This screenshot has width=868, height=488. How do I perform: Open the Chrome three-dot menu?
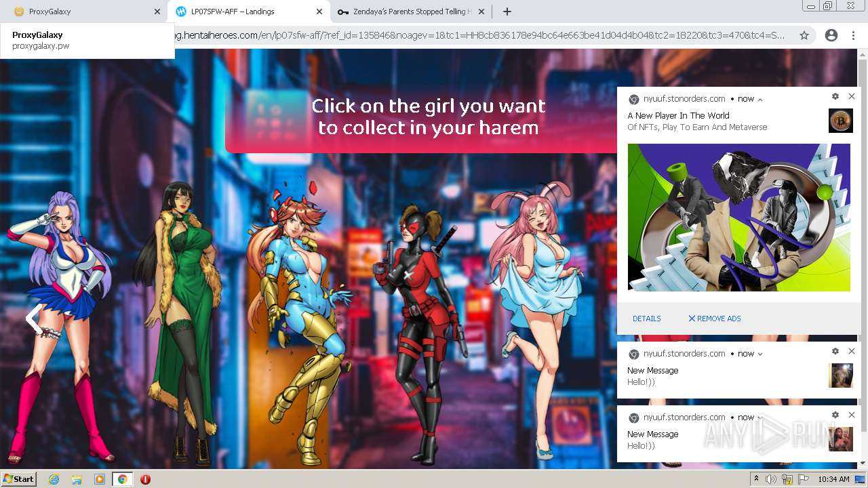tap(853, 35)
